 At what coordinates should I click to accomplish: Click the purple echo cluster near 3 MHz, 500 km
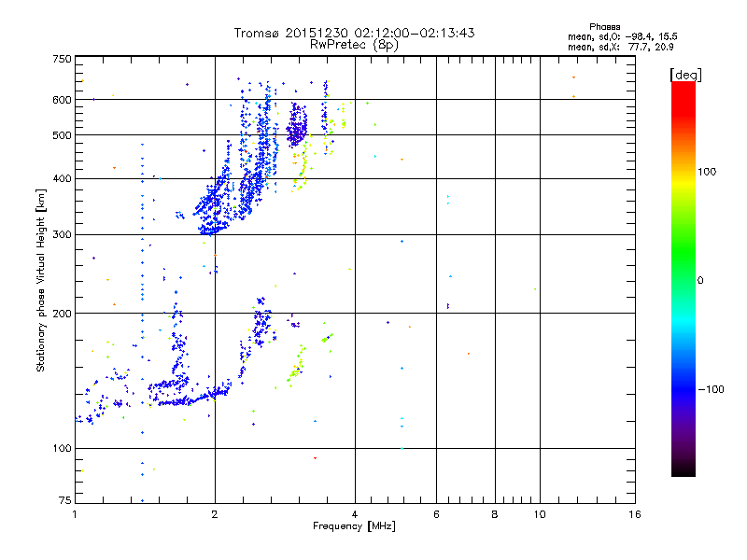coord(296,126)
